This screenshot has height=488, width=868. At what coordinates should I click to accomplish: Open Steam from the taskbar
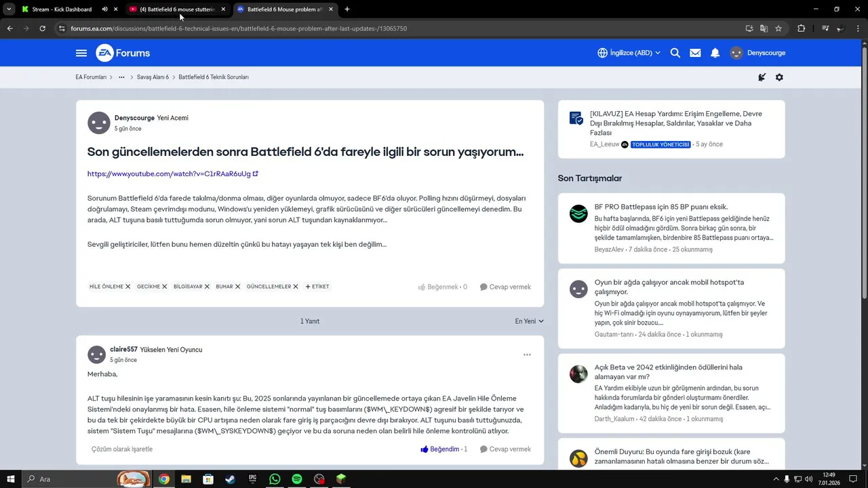coord(230,479)
